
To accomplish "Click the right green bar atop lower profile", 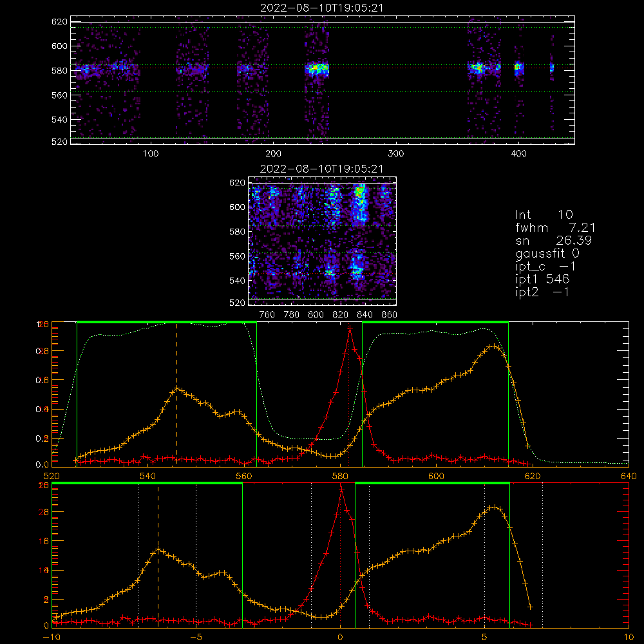I will (x=432, y=484).
